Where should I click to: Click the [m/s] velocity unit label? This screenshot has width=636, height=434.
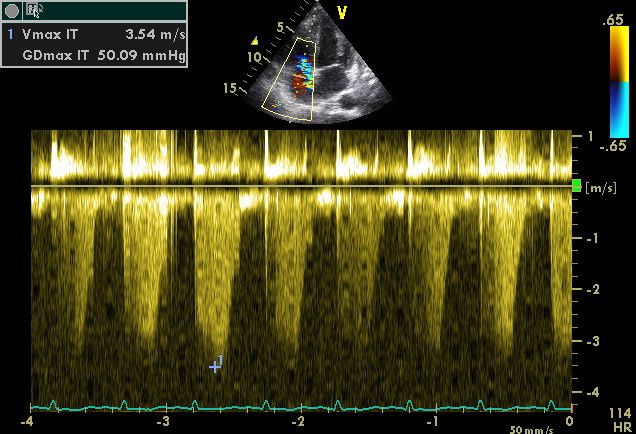click(x=599, y=188)
